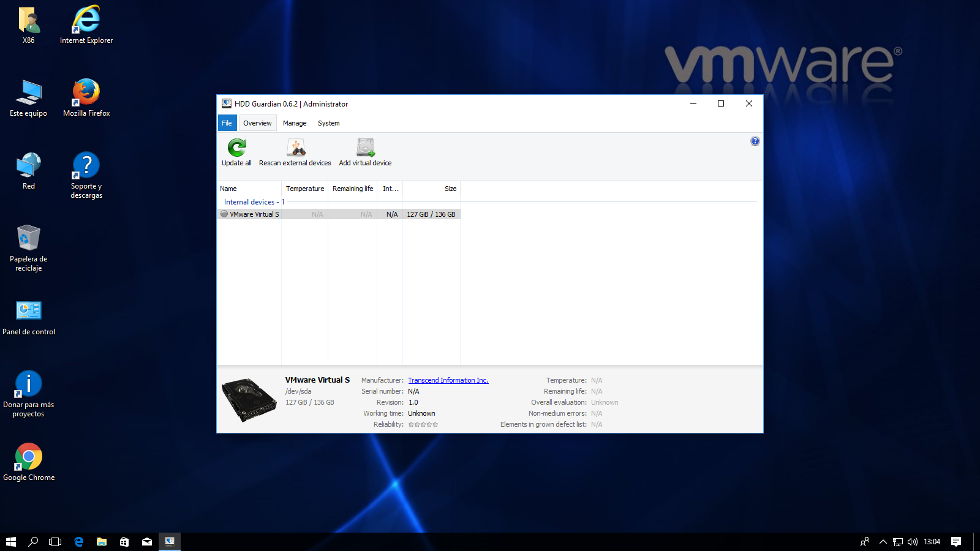Viewport: 980px width, 551px height.
Task: Open Soporte y descargas desktop shortcut
Action: click(x=86, y=175)
